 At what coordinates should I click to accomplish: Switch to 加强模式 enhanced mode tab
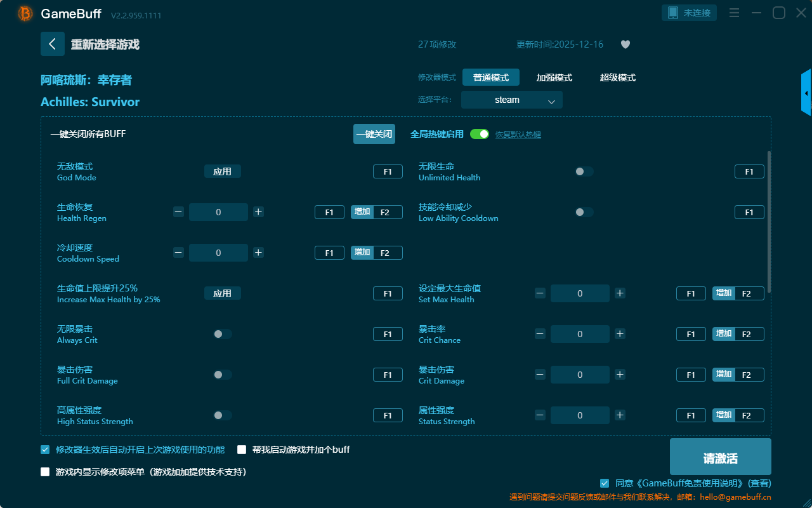(554, 77)
